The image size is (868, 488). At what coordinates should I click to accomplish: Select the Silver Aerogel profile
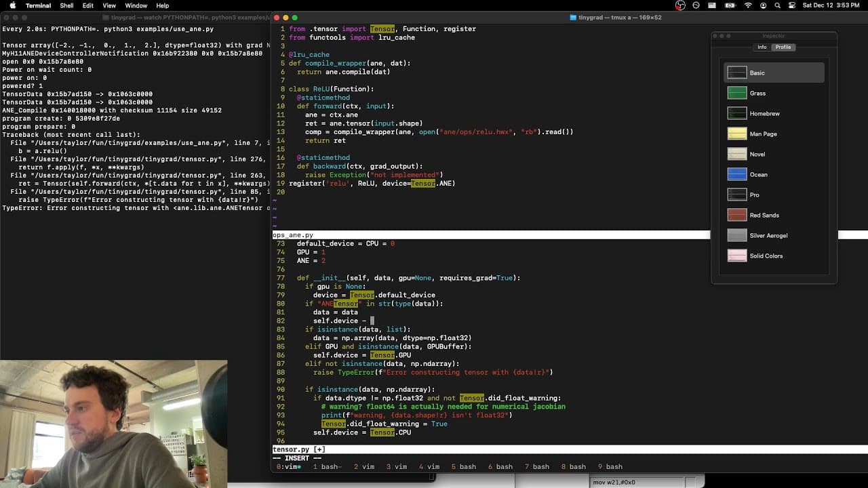click(774, 235)
